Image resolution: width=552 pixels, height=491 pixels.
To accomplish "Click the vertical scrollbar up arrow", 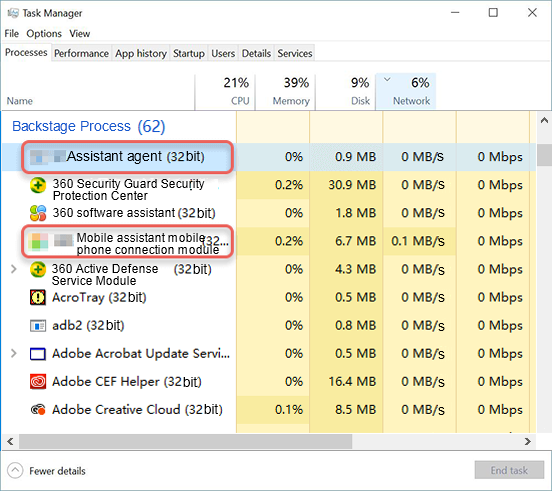I will click(544, 121).
